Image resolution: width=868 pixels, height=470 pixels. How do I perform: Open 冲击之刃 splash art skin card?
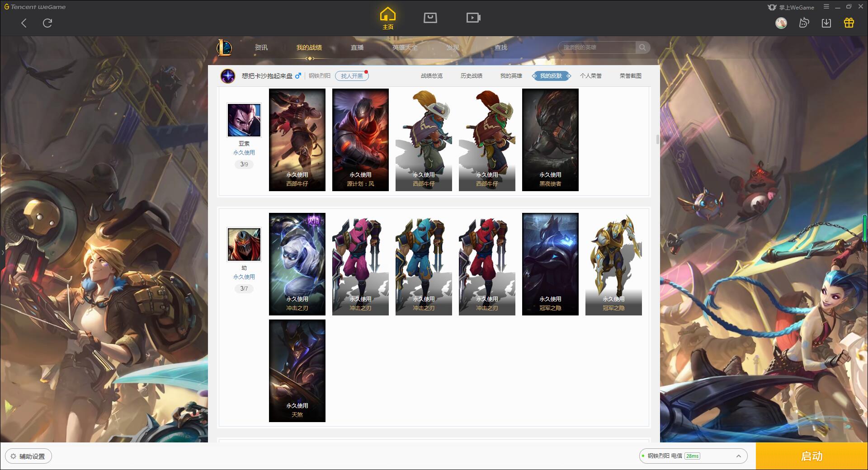[297, 264]
